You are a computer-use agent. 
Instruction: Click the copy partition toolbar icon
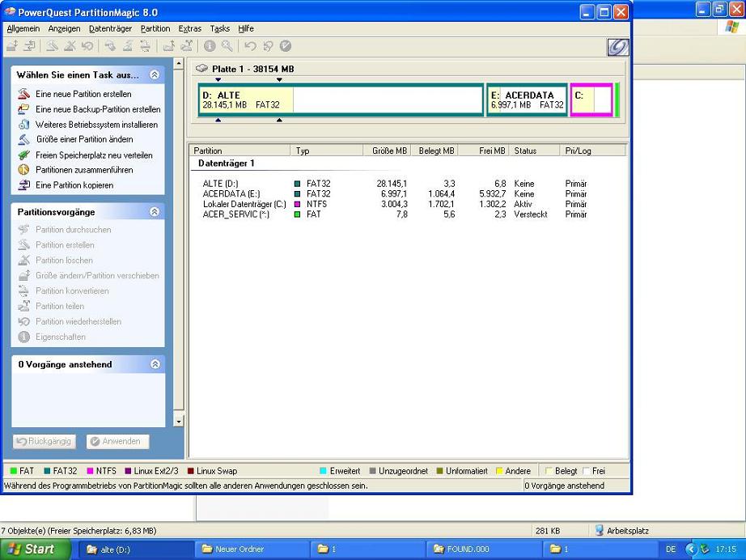[x=29, y=46]
